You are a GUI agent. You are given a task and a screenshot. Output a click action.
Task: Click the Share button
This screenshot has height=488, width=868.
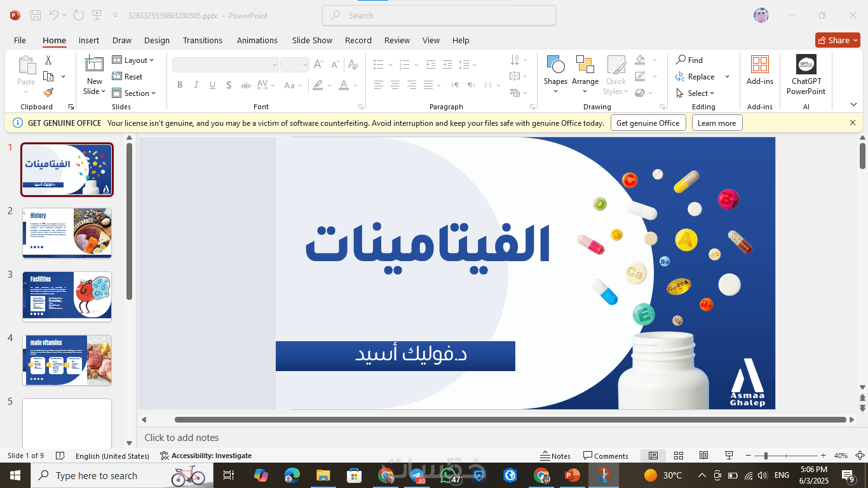[837, 40]
